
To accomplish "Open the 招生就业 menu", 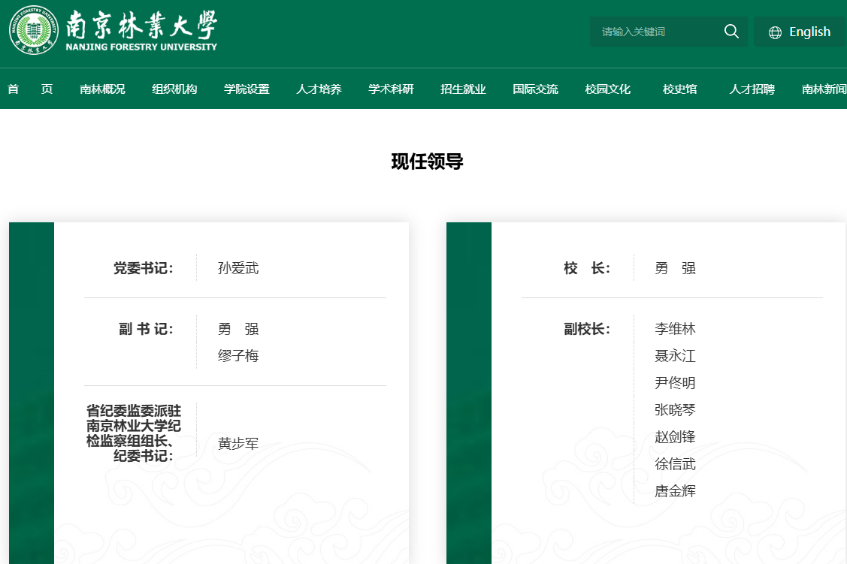I will coord(463,89).
